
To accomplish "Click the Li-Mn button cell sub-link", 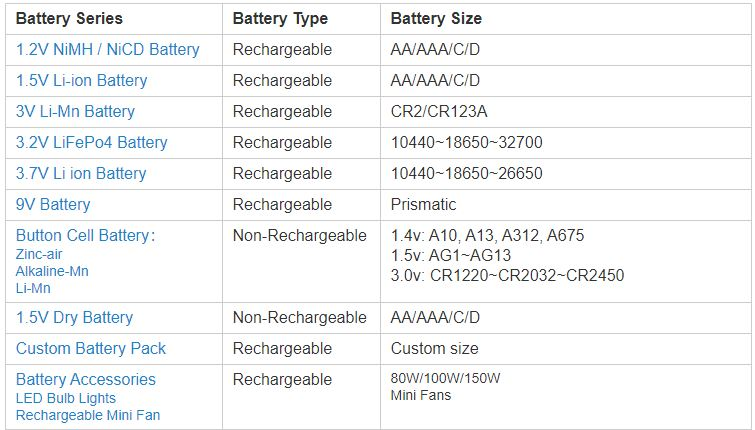I will point(32,288).
